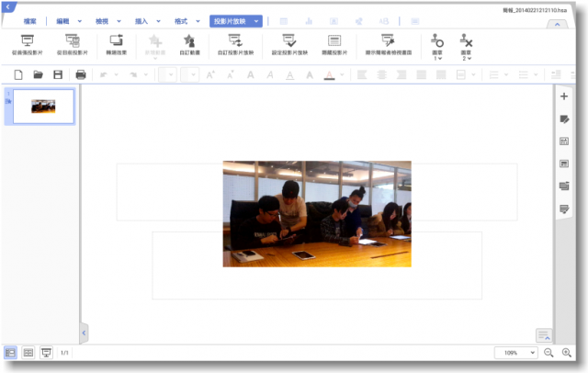Collapse the ribbon with the up chevron
This screenshot has width=588, height=373.
(558, 25)
